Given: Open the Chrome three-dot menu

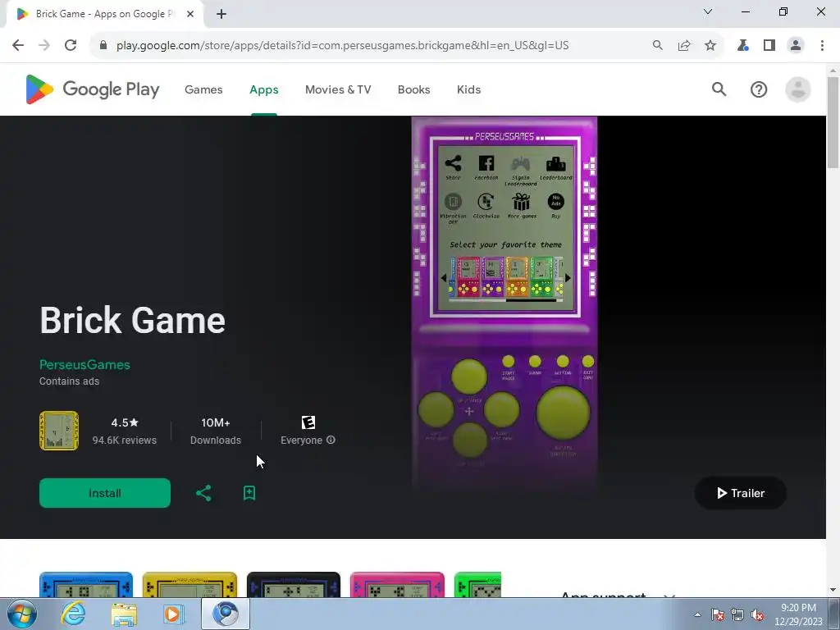Looking at the screenshot, I should click(x=822, y=46).
